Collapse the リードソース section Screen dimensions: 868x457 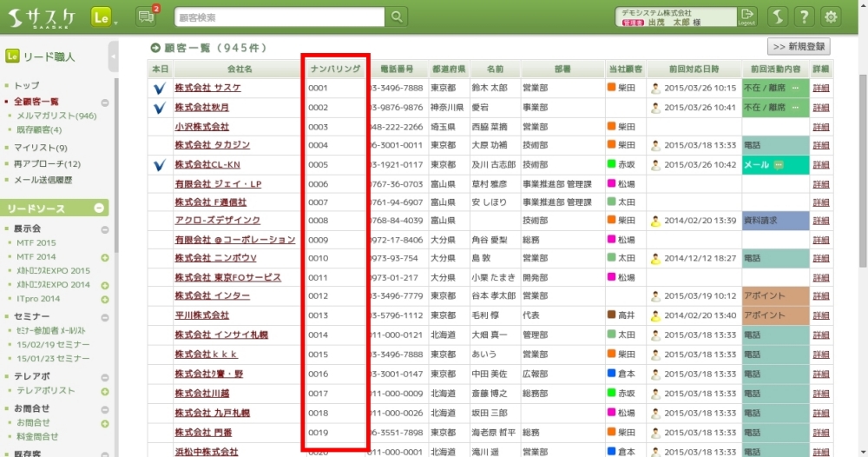click(x=100, y=209)
